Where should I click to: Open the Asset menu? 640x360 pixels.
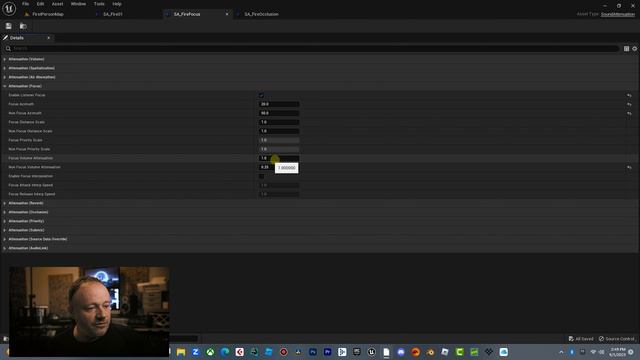[x=58, y=4]
